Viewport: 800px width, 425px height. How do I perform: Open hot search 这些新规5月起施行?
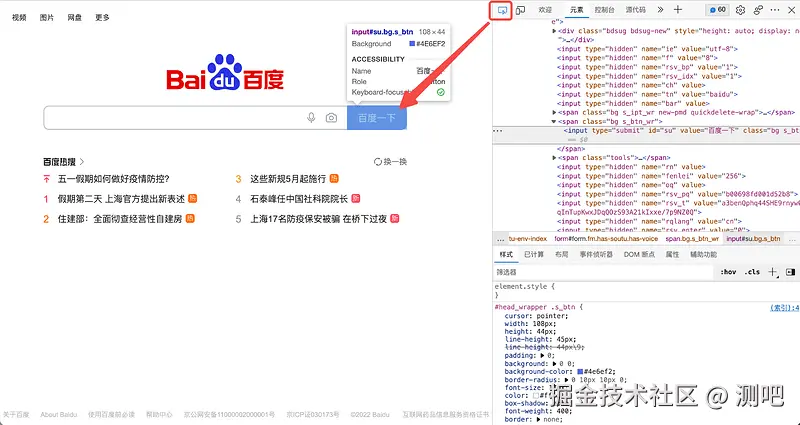(x=288, y=179)
